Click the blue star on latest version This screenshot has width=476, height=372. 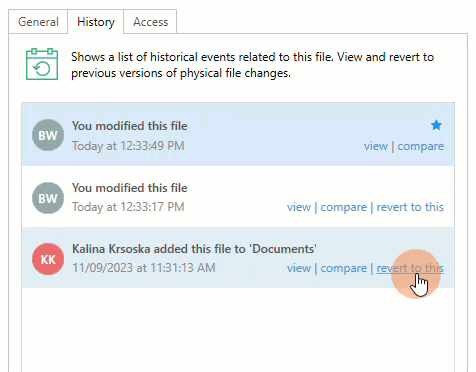(436, 125)
